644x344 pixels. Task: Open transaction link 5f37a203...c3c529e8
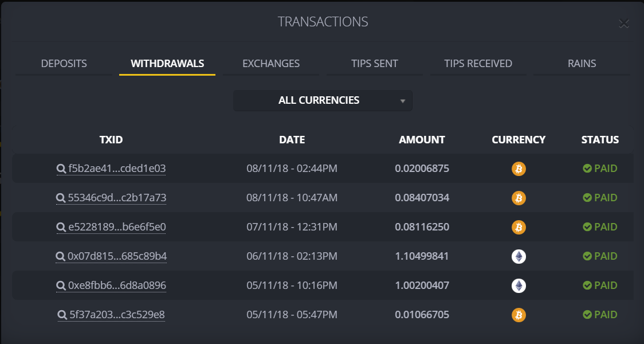point(117,315)
